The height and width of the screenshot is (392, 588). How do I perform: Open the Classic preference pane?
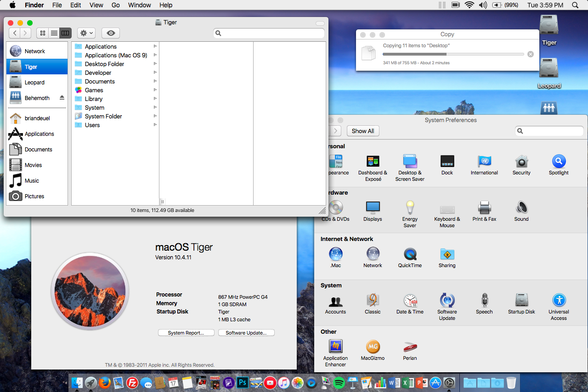pos(373,300)
